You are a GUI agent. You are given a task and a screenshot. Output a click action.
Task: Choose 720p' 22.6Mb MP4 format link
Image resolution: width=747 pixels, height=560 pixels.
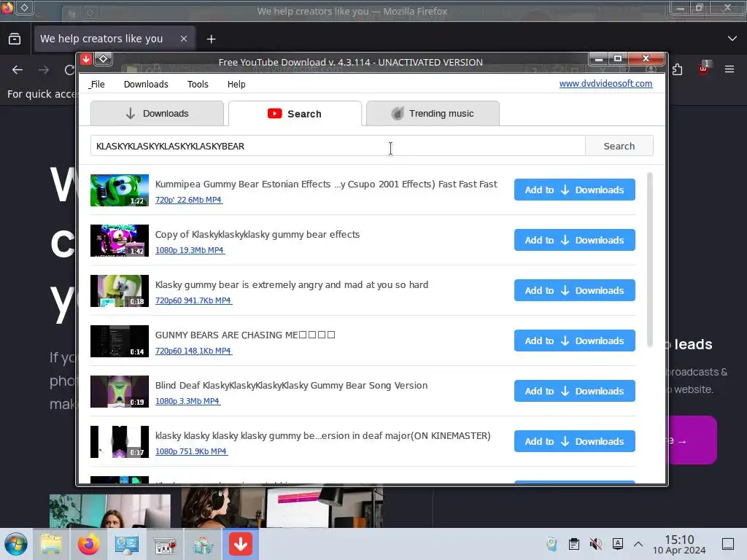tap(189, 200)
